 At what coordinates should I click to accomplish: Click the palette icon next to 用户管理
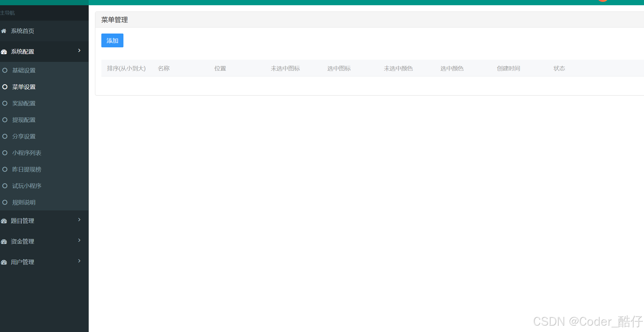click(x=4, y=262)
